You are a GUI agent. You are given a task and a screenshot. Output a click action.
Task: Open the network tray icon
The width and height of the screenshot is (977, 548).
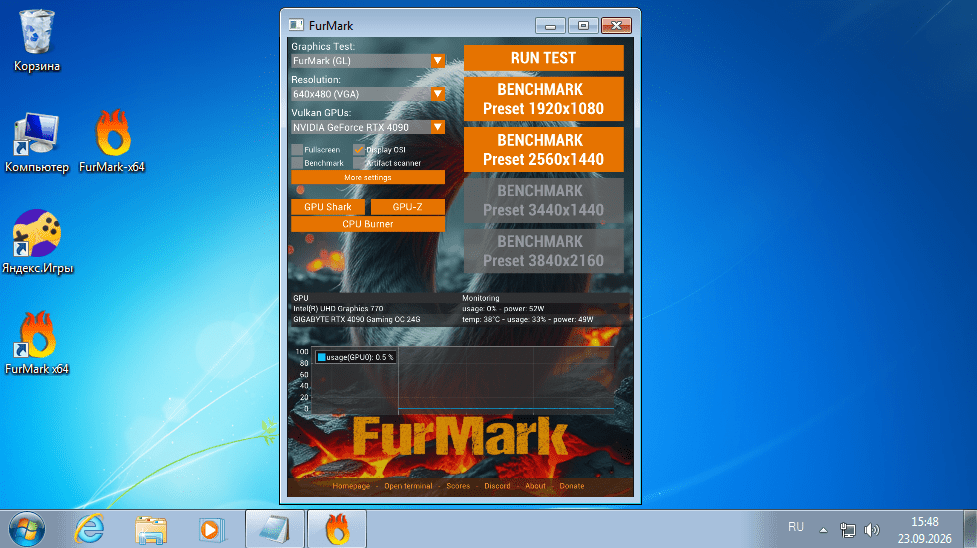click(x=847, y=531)
